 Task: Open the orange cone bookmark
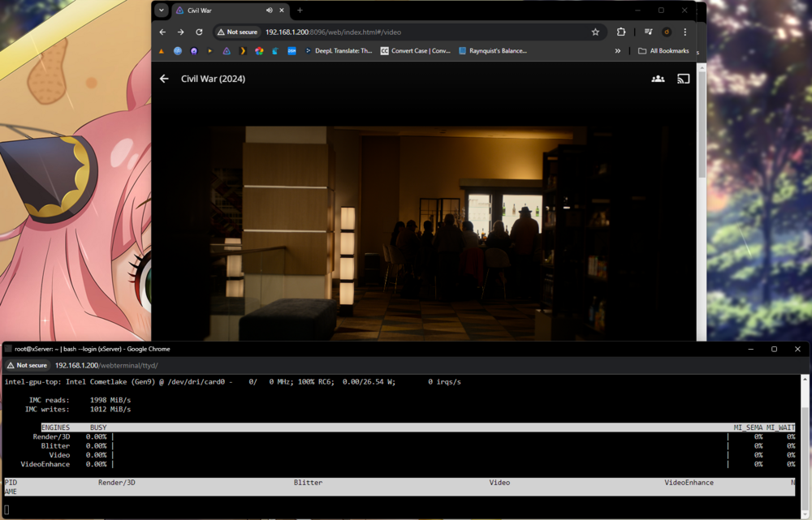coord(162,51)
